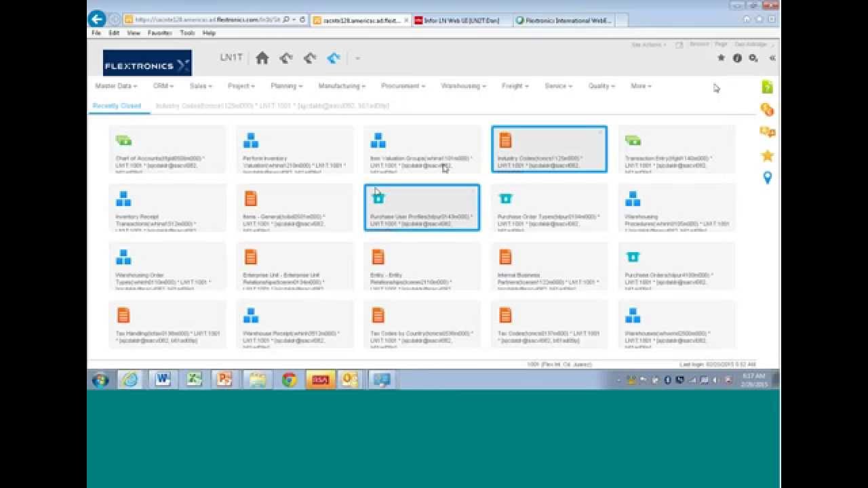Open the Tax Handling tile
868x488 pixels.
click(167, 324)
